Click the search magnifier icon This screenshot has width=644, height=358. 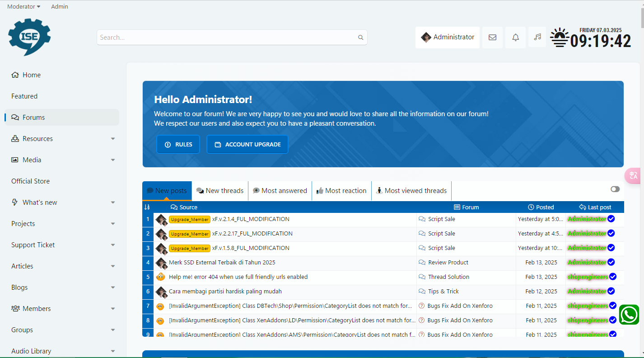[x=360, y=38]
